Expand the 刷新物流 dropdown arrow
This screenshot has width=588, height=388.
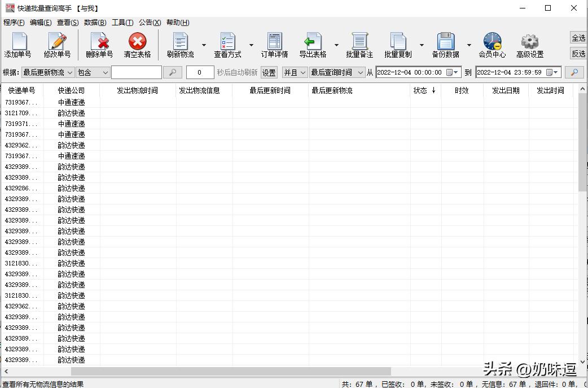click(204, 45)
